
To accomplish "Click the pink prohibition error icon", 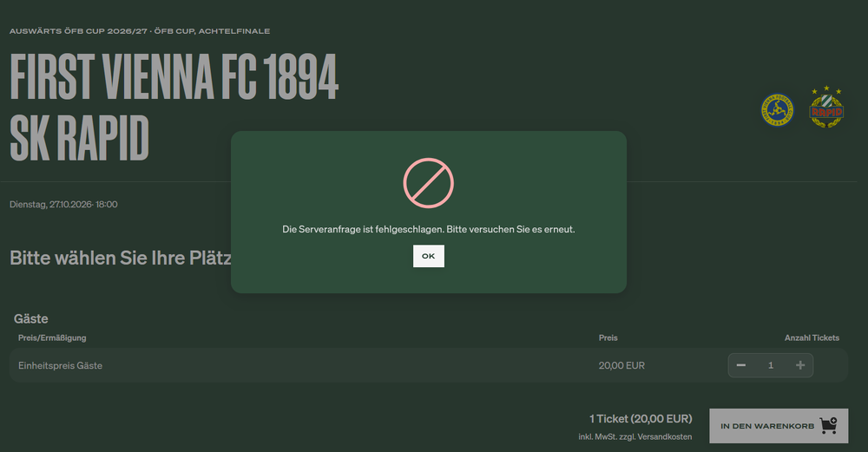I will click(429, 183).
